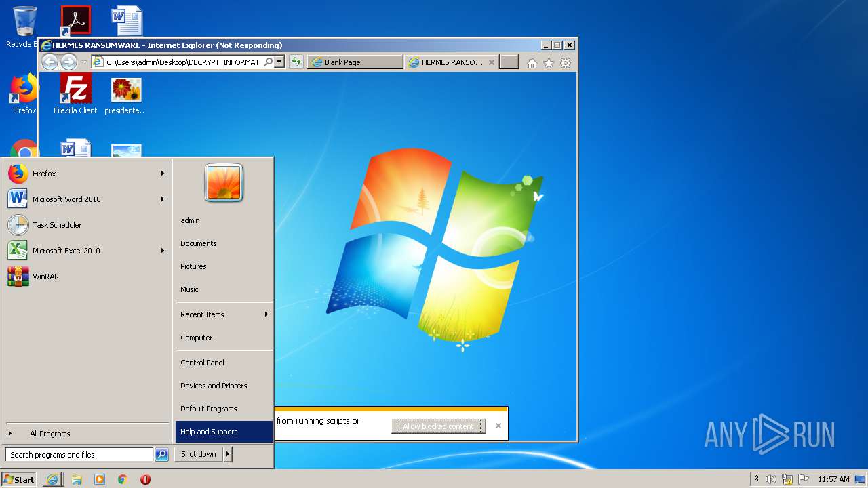Open Devices and Printers
Image resolution: width=868 pixels, height=488 pixels.
(224, 386)
